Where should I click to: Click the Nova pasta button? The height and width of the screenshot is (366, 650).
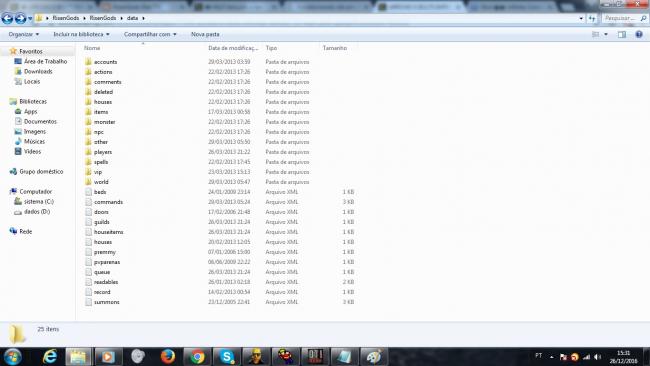(x=205, y=34)
